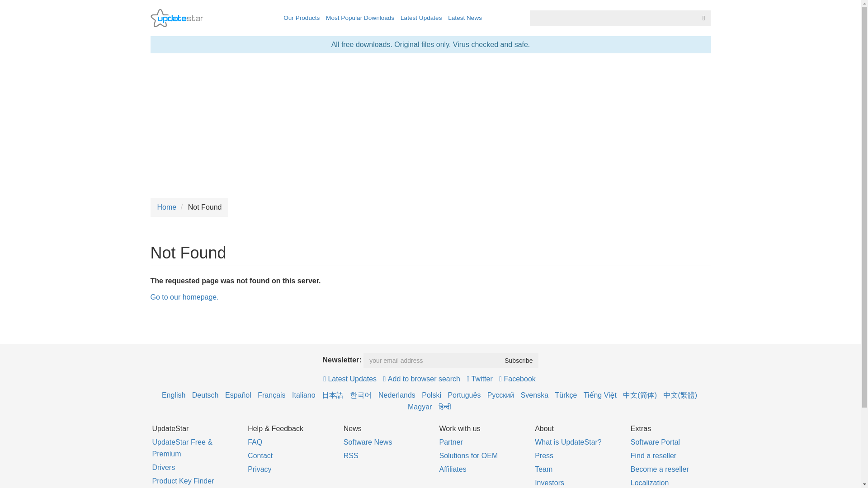The width and height of the screenshot is (868, 488).
Task: Open What is UpdateStar? link
Action: pos(568,442)
